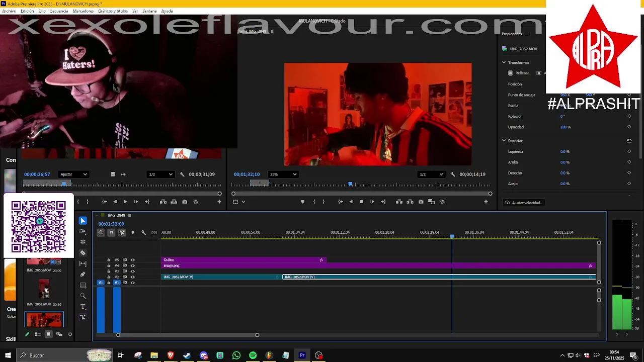Open Ajustar zoom dropdown in Source Monitor
Viewport: 644px width, 362px height.
click(74, 174)
